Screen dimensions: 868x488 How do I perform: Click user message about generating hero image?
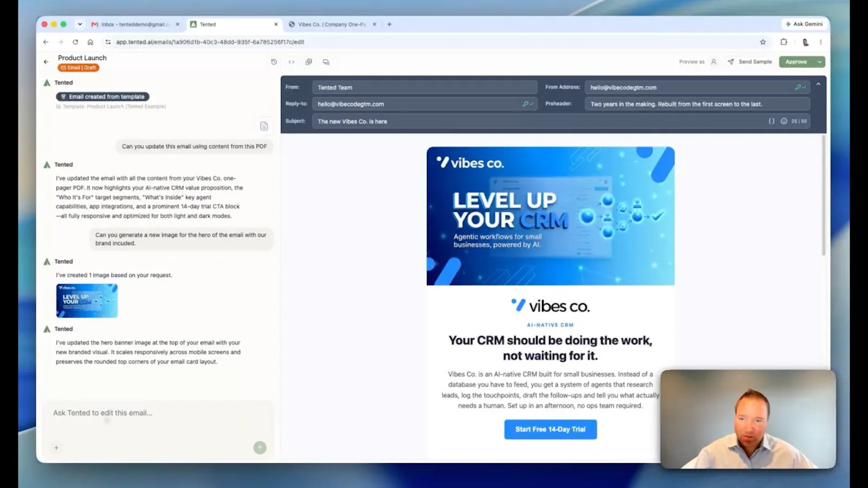click(x=181, y=239)
